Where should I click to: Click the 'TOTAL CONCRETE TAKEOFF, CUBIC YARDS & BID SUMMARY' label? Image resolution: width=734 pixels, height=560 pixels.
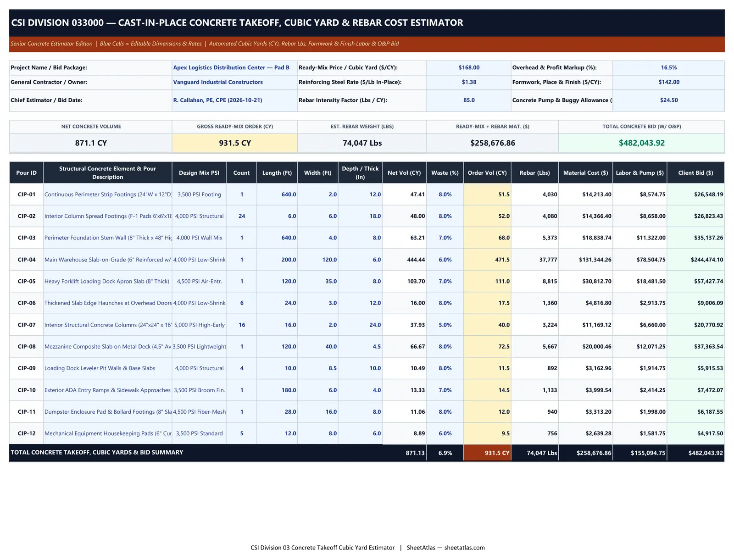pyautogui.click(x=97, y=452)
